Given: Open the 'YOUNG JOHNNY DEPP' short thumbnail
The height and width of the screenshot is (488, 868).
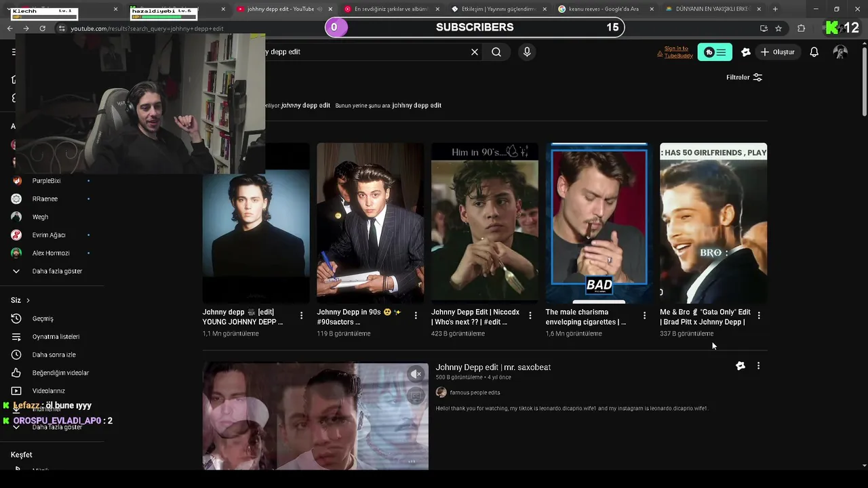Looking at the screenshot, I should click(x=256, y=222).
